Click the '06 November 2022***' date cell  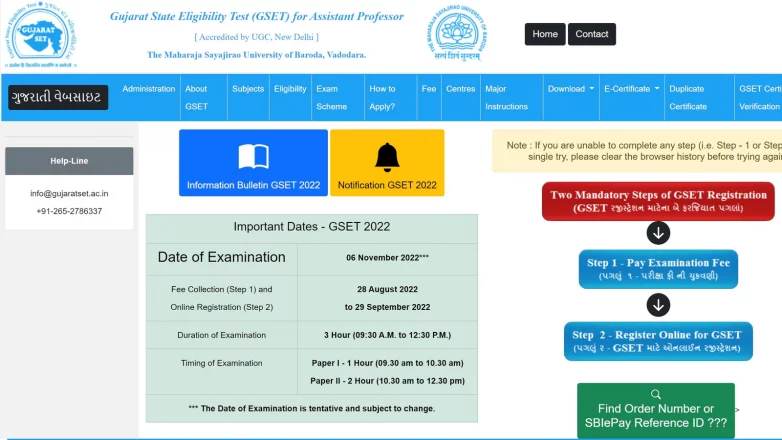tap(388, 258)
